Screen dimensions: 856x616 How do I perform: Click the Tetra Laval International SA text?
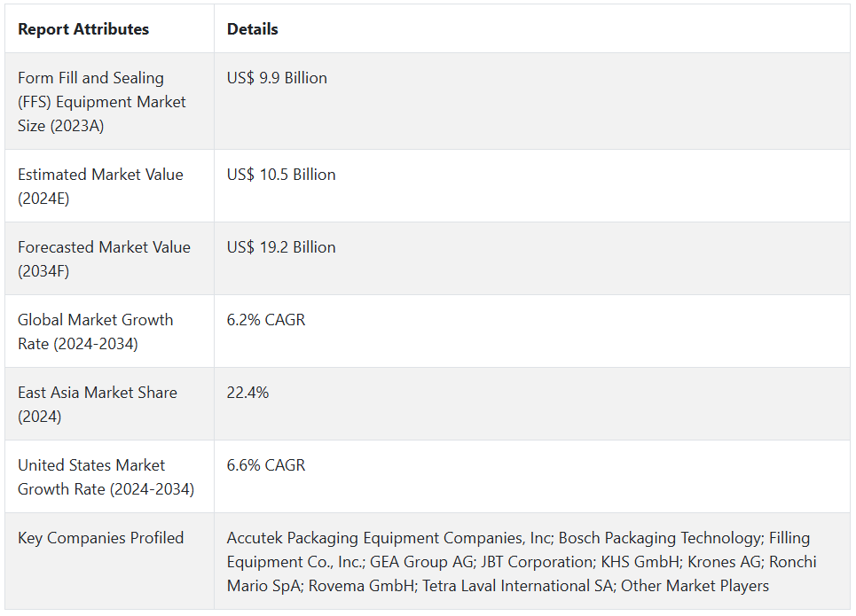click(x=517, y=586)
